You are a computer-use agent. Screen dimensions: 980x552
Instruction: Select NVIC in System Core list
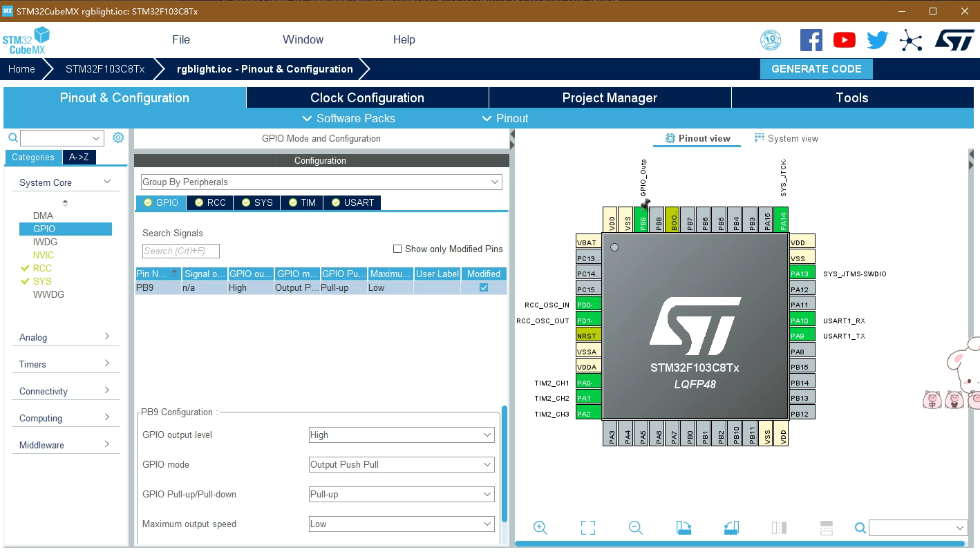pos(43,255)
